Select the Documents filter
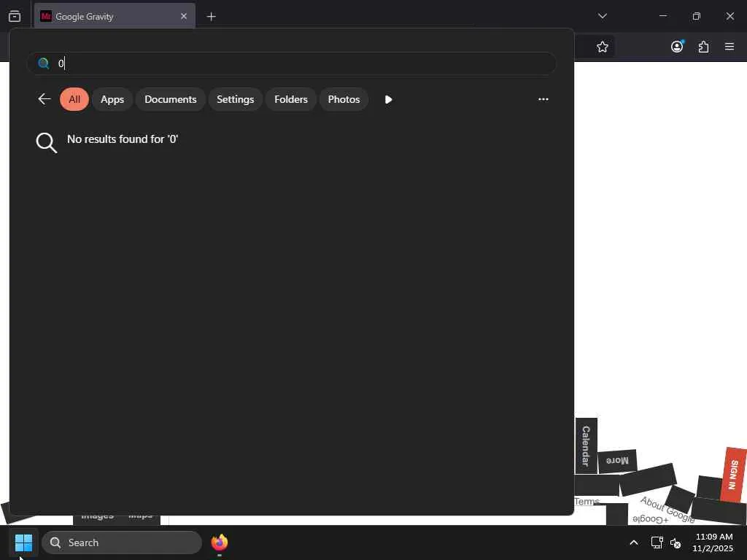 click(x=170, y=99)
